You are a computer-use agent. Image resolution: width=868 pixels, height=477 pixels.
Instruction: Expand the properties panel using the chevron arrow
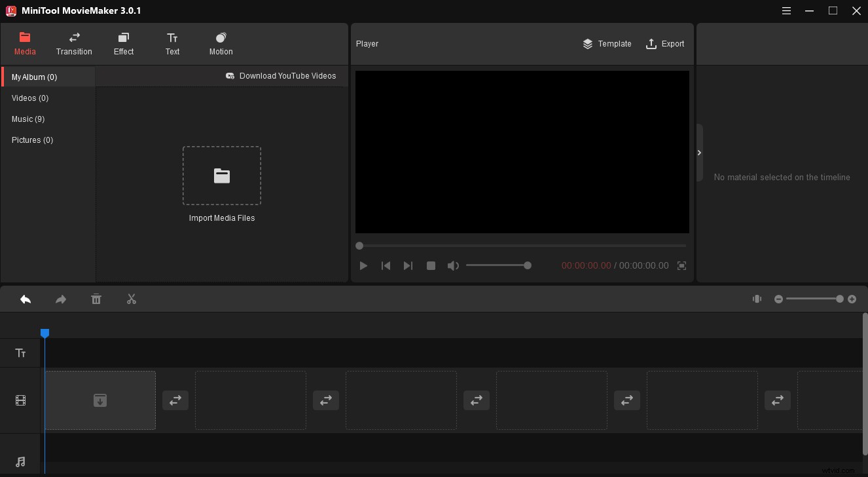click(699, 152)
